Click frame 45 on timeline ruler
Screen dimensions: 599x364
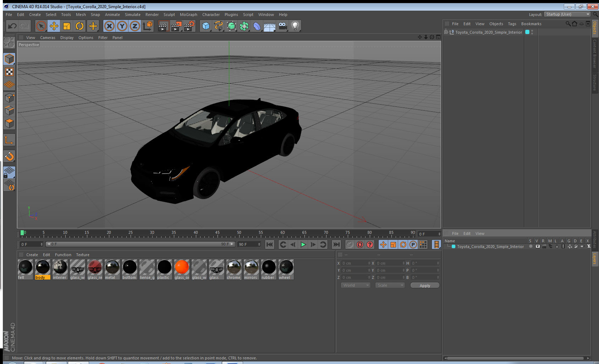point(217,233)
